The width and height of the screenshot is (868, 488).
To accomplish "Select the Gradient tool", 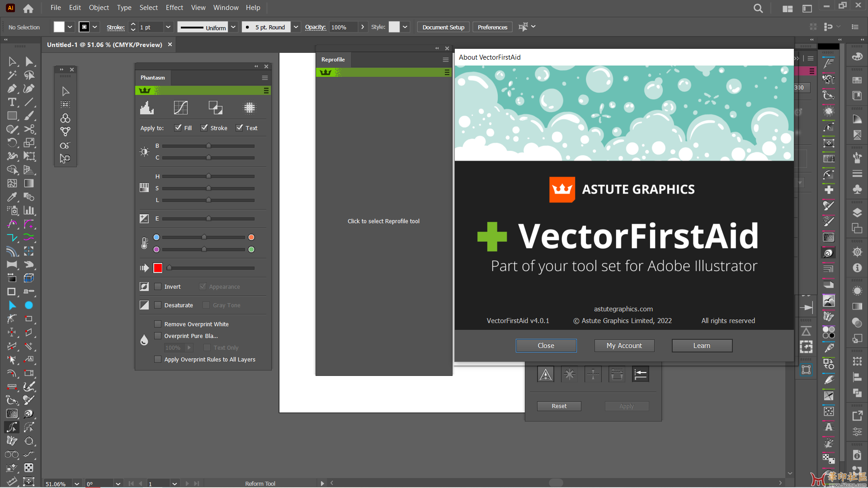I will click(29, 183).
